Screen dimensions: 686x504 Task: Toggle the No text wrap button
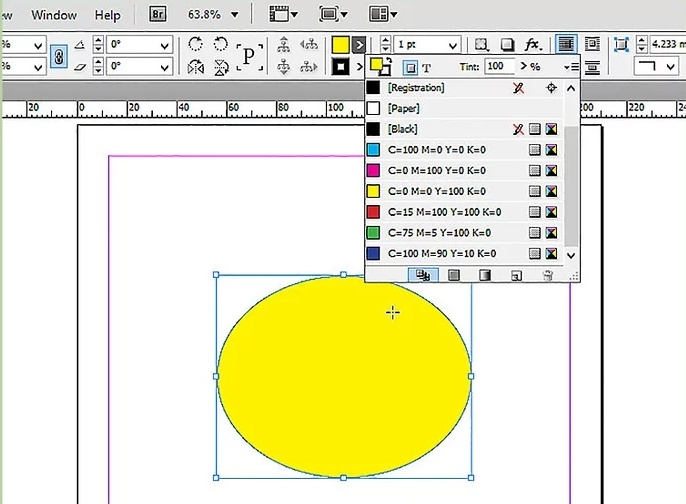coord(566,43)
